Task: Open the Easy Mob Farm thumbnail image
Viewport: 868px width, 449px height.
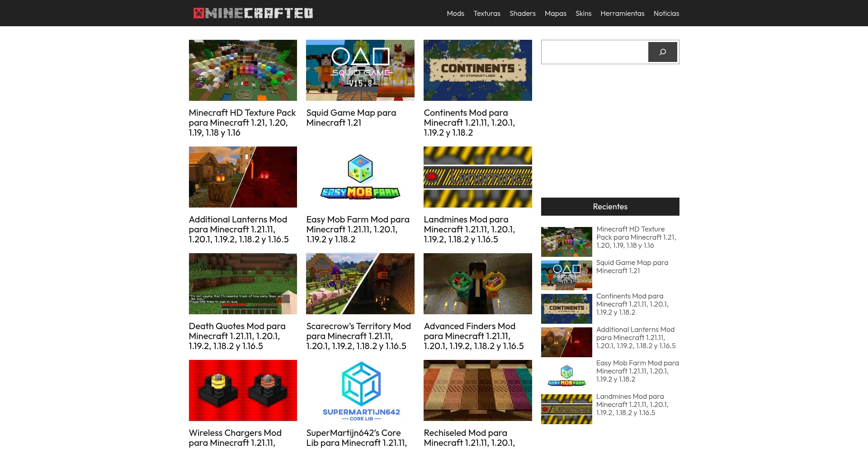Action: (360, 177)
